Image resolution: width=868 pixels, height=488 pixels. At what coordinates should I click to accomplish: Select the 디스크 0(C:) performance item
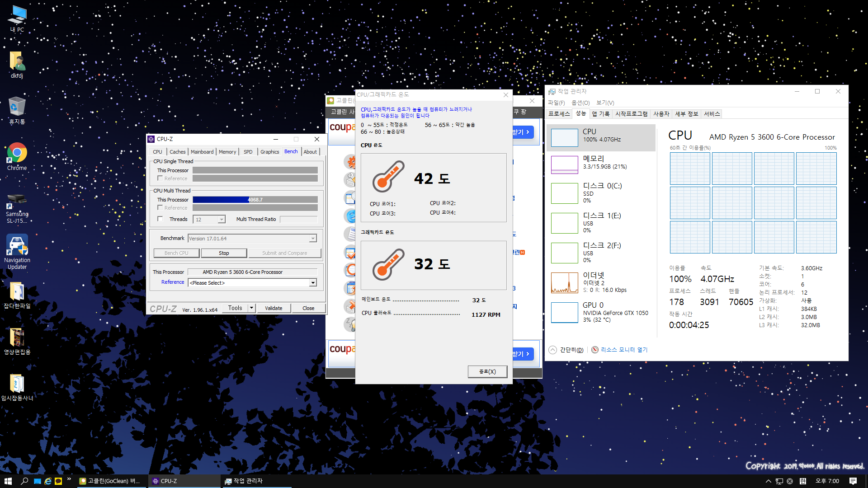[x=601, y=192]
